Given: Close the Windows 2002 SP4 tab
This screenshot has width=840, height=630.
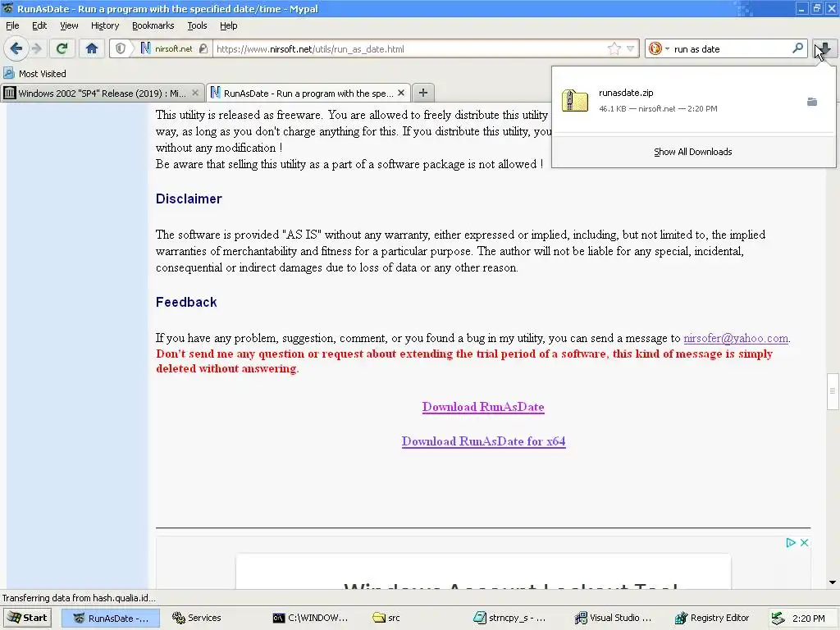Looking at the screenshot, I should tap(195, 93).
